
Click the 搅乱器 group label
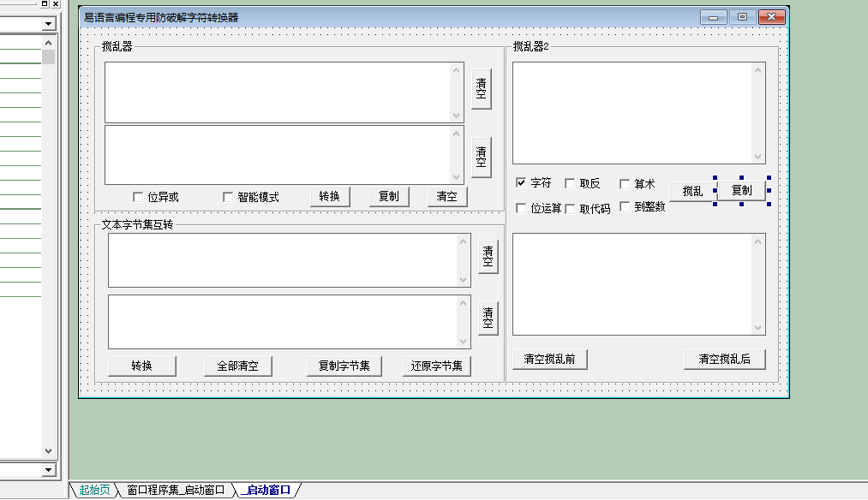pos(117,47)
